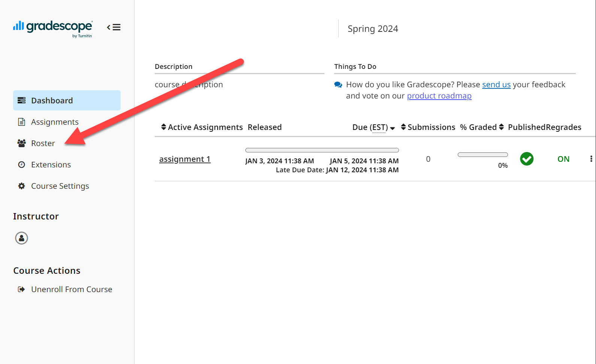This screenshot has width=596, height=364.
Task: Click the Unenroll exit icon
Action: 21,289
